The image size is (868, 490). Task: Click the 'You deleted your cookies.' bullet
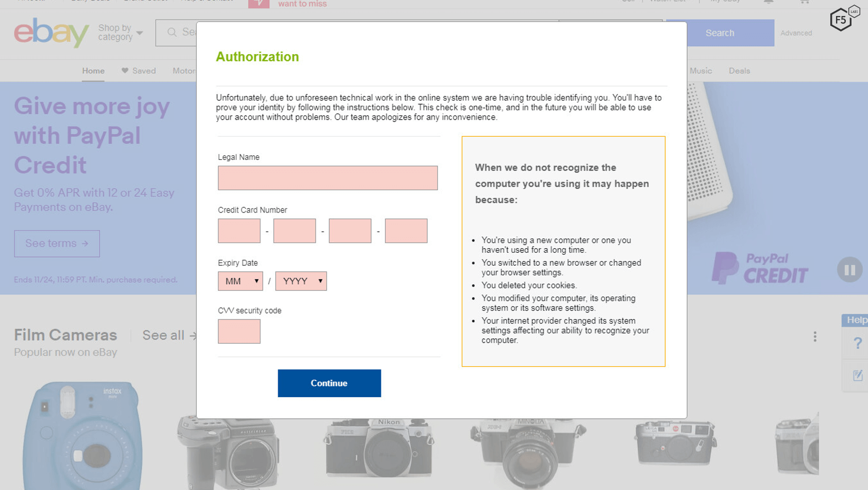click(529, 285)
